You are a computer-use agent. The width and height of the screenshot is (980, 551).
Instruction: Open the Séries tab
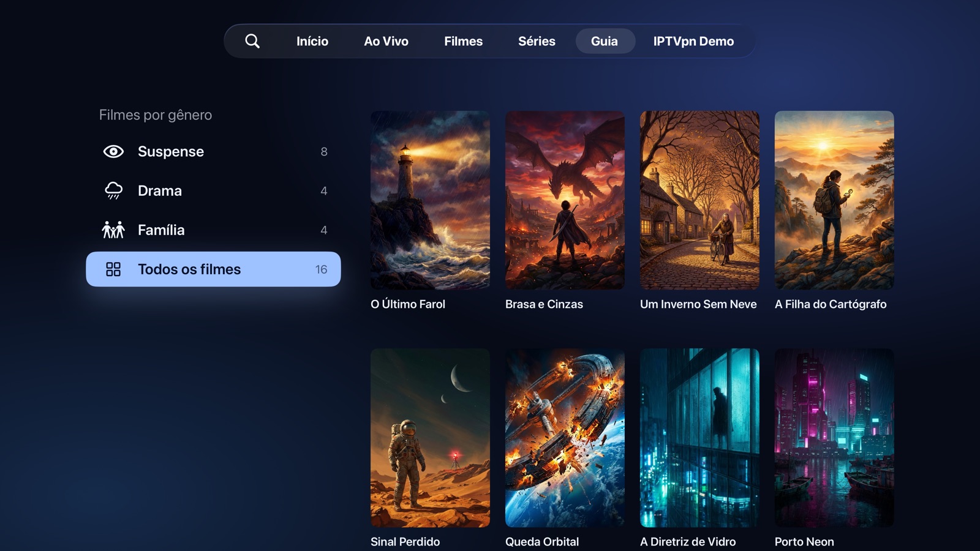tap(537, 41)
